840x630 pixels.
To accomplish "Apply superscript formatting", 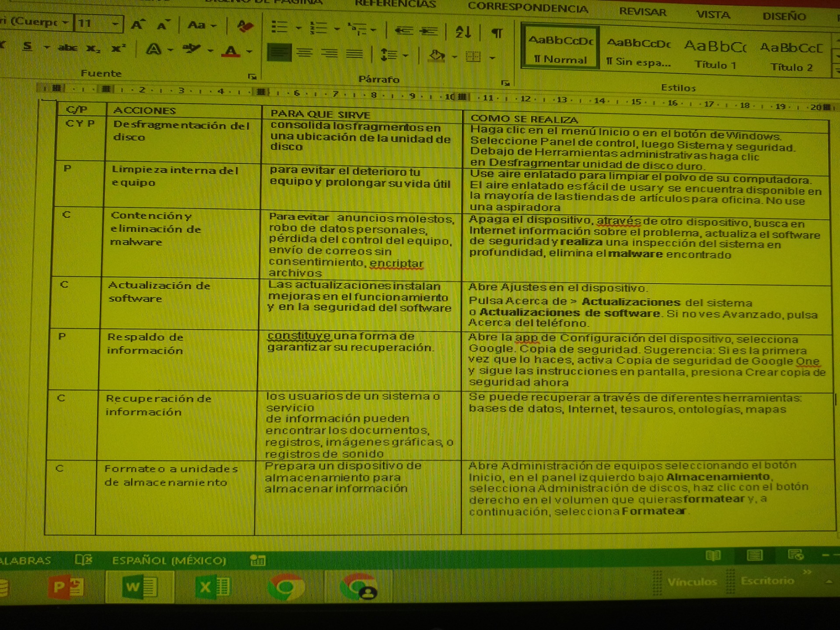I will coord(118,48).
